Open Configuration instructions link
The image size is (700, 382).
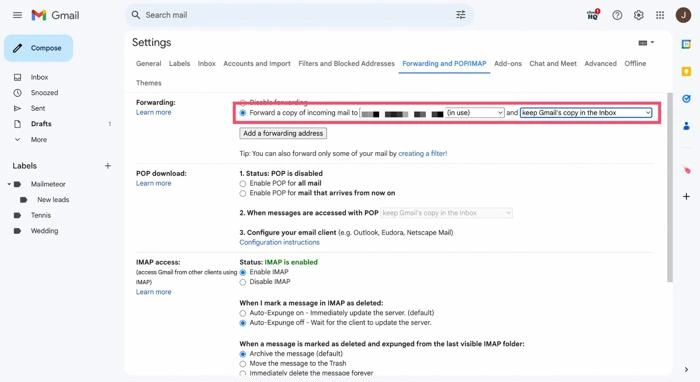(x=279, y=242)
